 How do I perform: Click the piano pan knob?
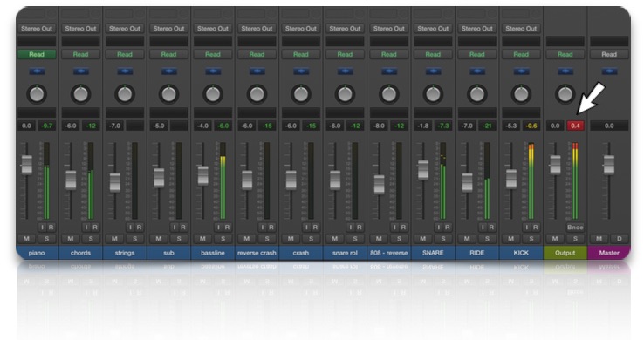37,94
